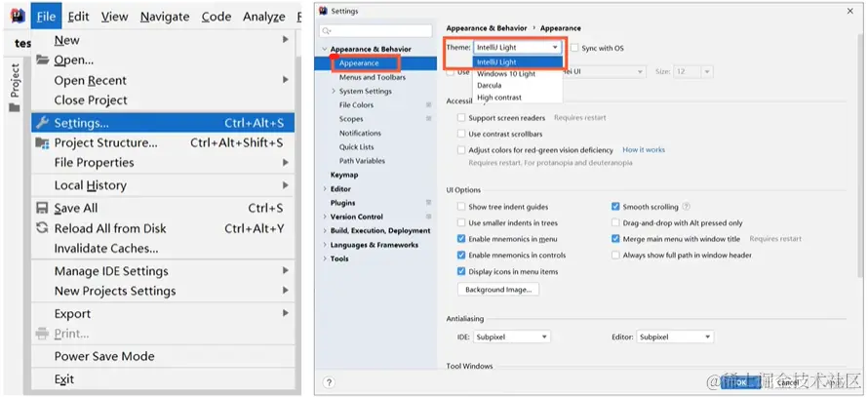Viewport: 868px width, 397px height.
Task: Click the help question mark button
Action: (x=329, y=382)
